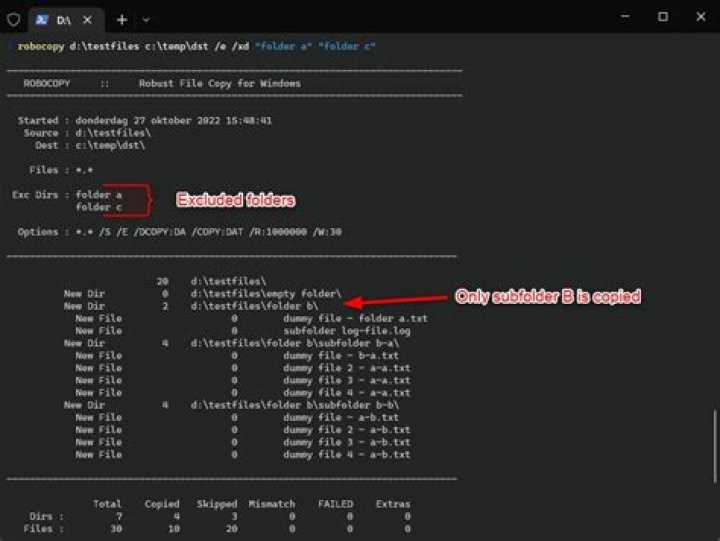
Task: Open the new tab profile dropdown
Action: click(146, 20)
